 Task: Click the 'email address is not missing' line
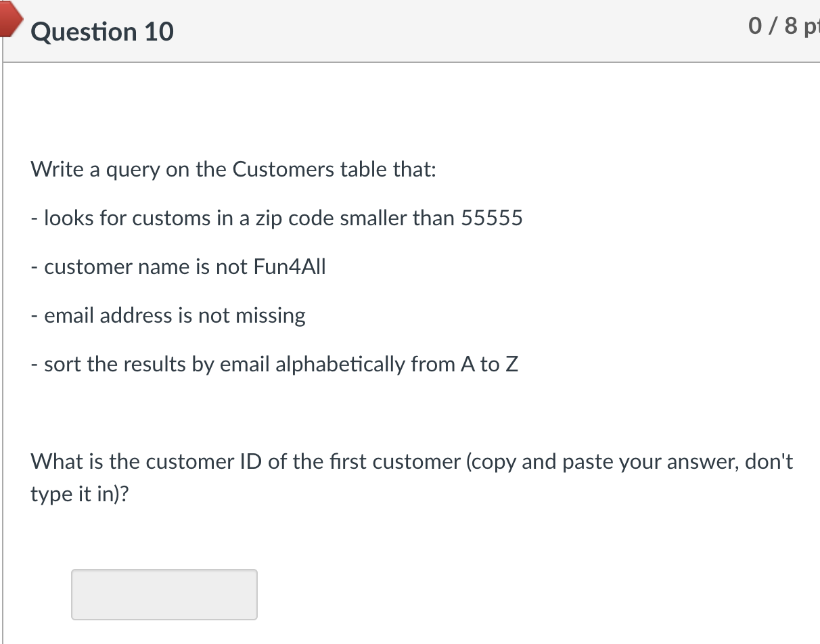[x=168, y=316]
